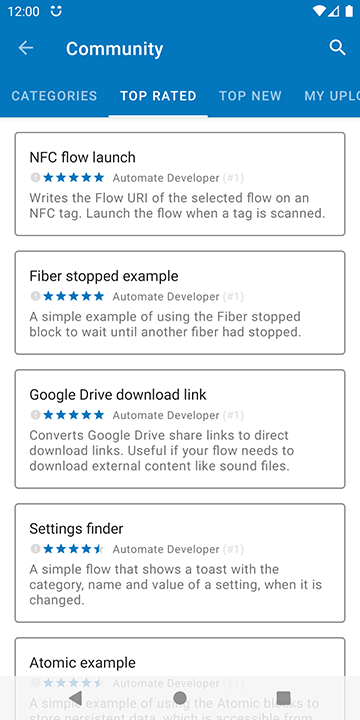Tap the info badge beside Settings finder stars

(35, 549)
